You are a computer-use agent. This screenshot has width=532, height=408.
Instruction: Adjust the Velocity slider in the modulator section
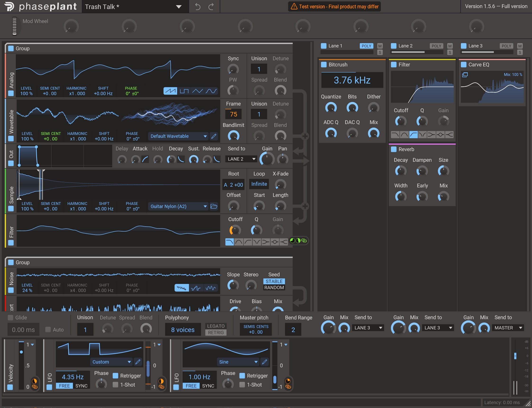(21, 352)
